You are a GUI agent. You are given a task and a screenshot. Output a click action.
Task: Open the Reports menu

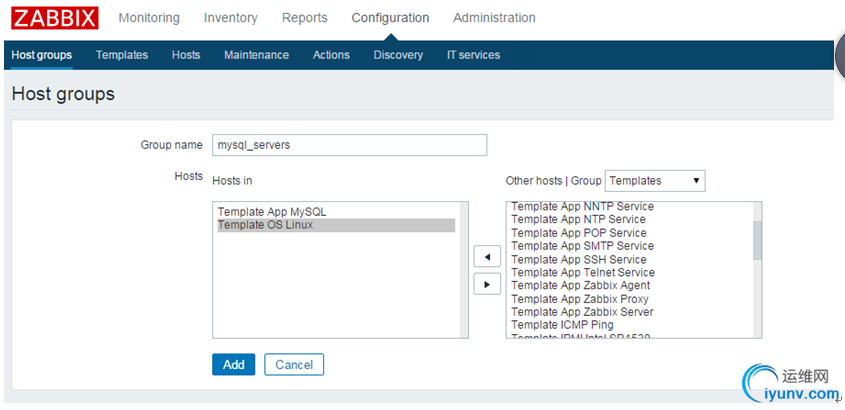304,18
